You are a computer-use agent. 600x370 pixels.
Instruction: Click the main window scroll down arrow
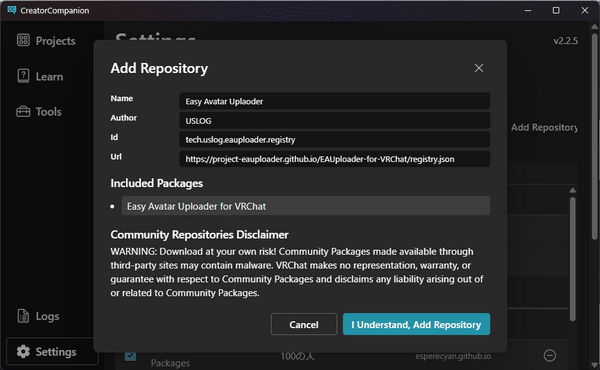[594, 365]
